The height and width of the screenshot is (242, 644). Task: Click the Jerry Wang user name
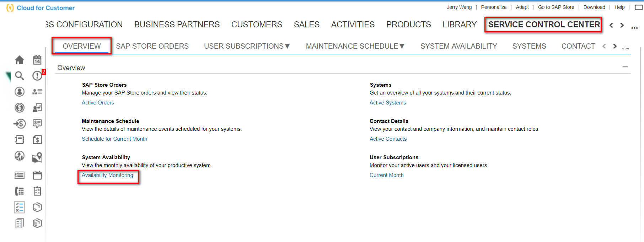459,7
